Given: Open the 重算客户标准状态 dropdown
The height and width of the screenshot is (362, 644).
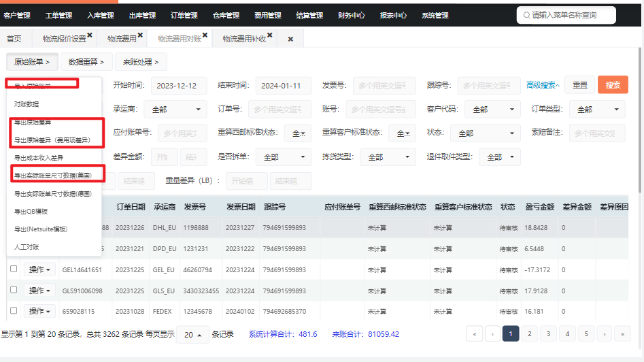Looking at the screenshot, I should coord(402,133).
